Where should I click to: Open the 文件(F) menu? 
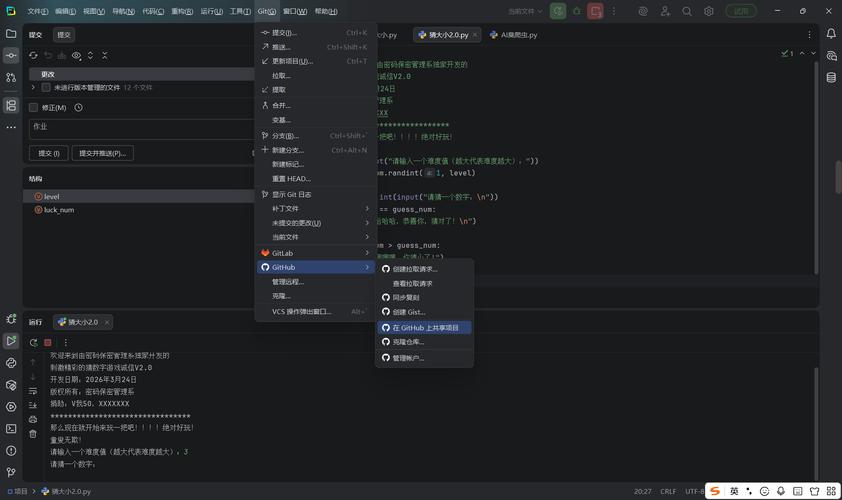tap(38, 11)
